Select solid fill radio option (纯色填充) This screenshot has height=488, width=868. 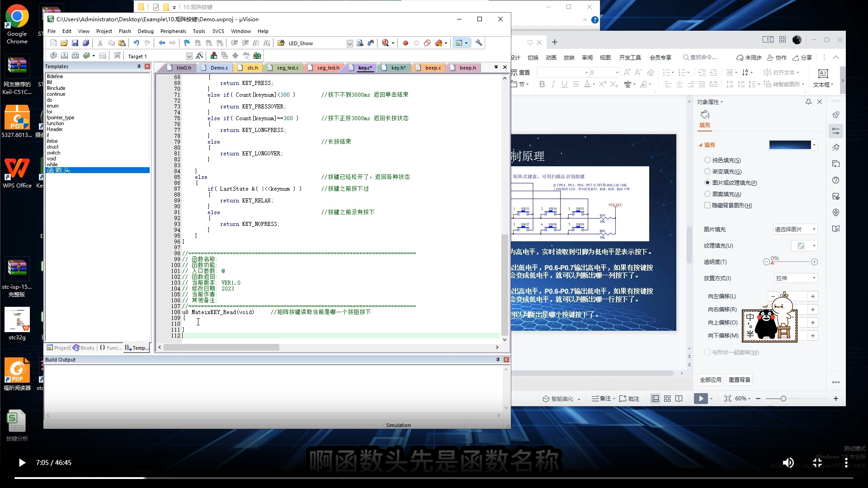tap(708, 160)
